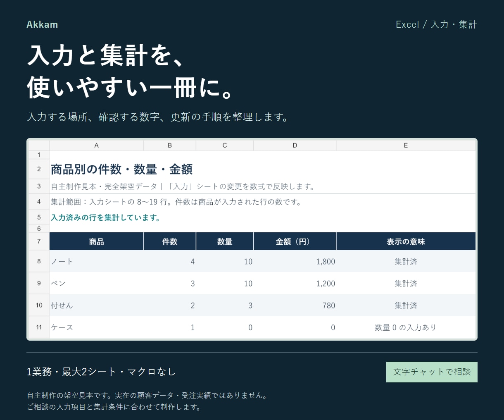Click the 数量 table header
The height and width of the screenshot is (420, 504).
click(x=225, y=241)
